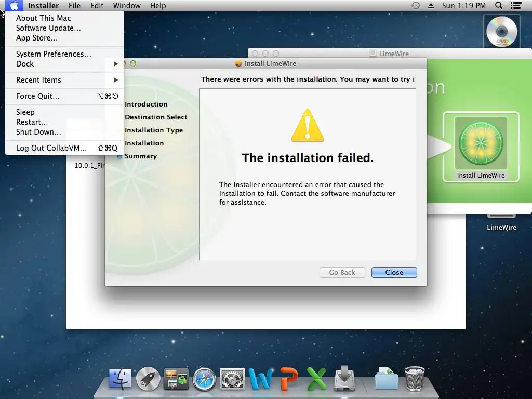The width and height of the screenshot is (532, 399).
Task: Launch Safari from the Dock
Action: point(204,379)
